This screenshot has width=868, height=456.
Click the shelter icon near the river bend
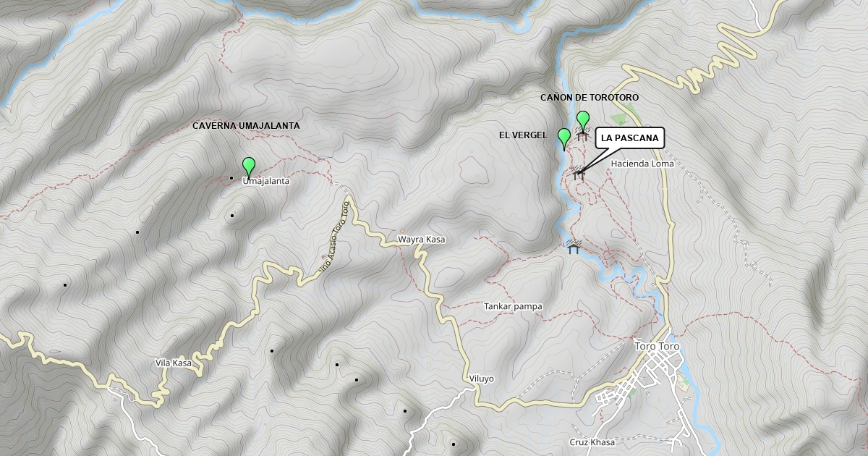tap(574, 247)
